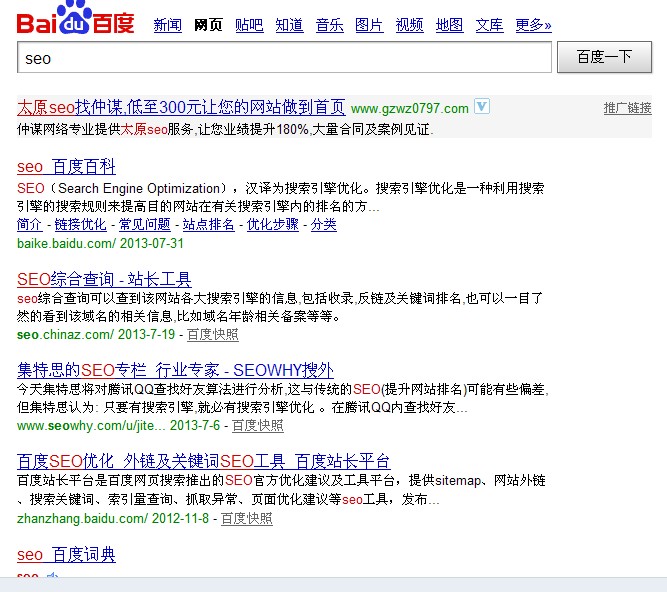The width and height of the screenshot is (667, 592).
Task: Open the 太原seo找仲谋 ad link
Action: 181,107
